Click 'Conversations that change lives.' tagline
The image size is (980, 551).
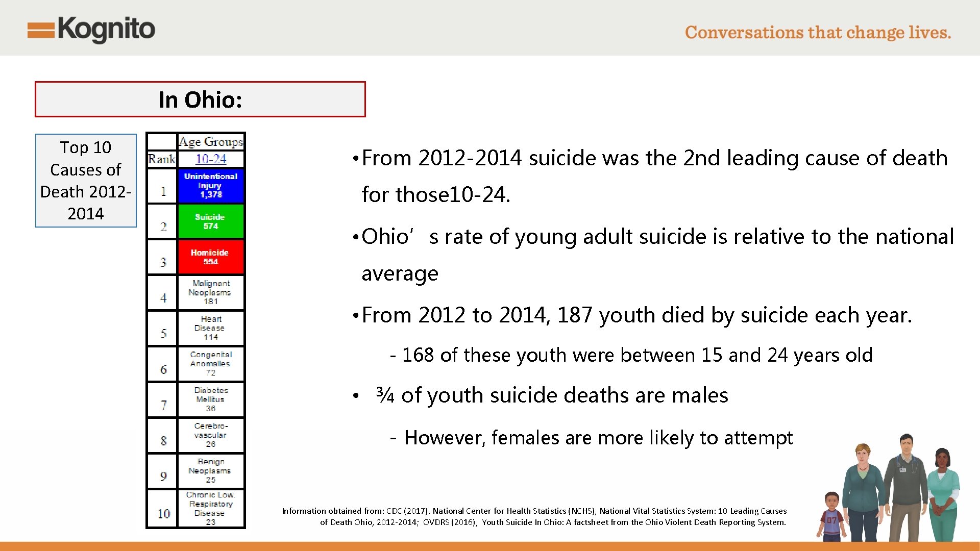[818, 33]
